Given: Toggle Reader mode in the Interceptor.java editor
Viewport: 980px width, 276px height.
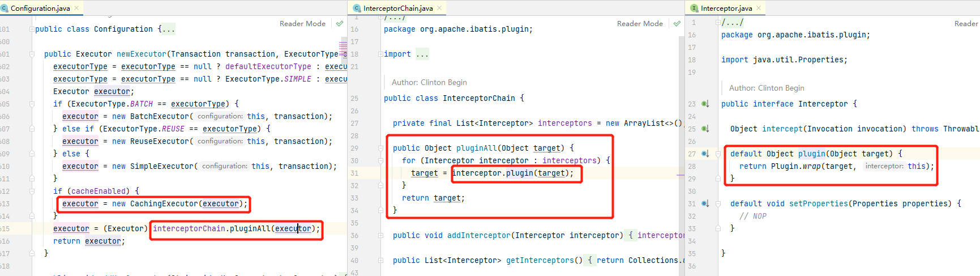Looking at the screenshot, I should 966,24.
